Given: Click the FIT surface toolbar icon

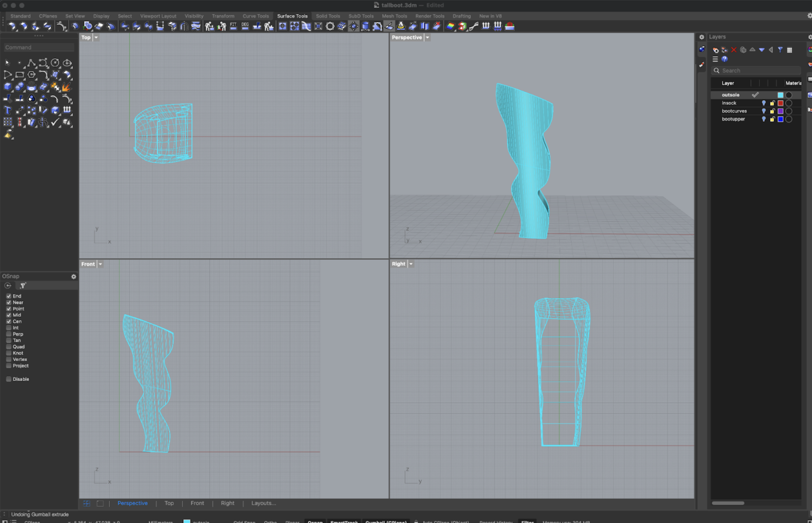Looking at the screenshot, I should 233,26.
